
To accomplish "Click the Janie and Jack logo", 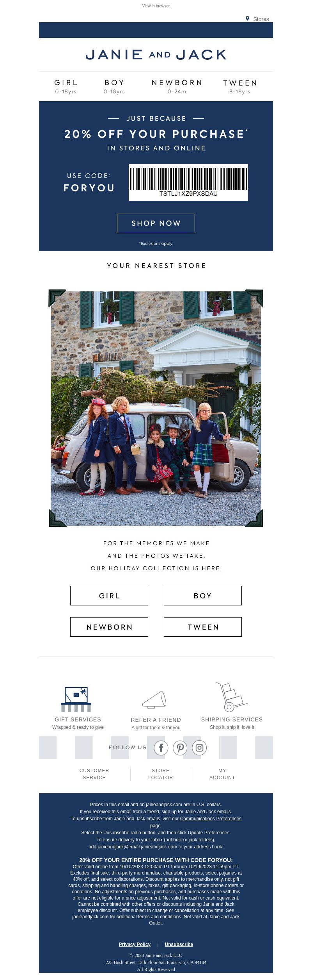I will (156, 55).
